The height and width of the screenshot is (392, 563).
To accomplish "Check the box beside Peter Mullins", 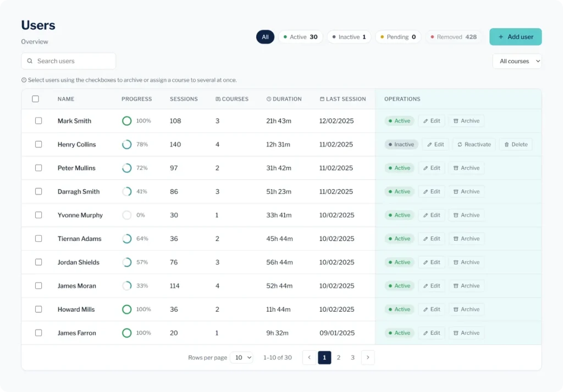I will point(38,168).
